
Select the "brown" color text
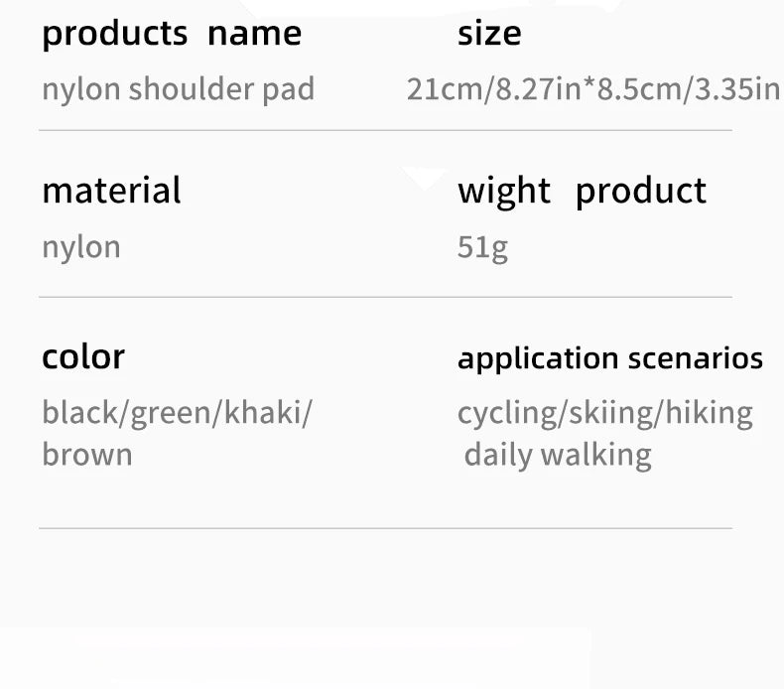(x=86, y=455)
